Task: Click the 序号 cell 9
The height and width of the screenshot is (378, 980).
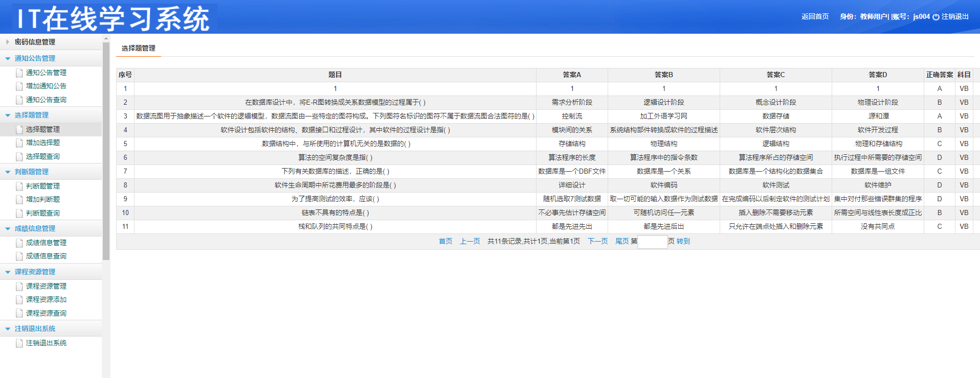Action: coord(125,199)
